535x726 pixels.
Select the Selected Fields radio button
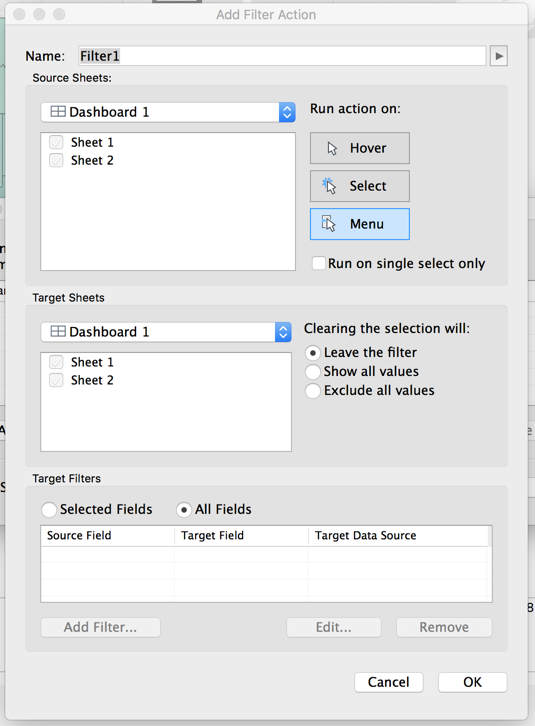tap(49, 510)
